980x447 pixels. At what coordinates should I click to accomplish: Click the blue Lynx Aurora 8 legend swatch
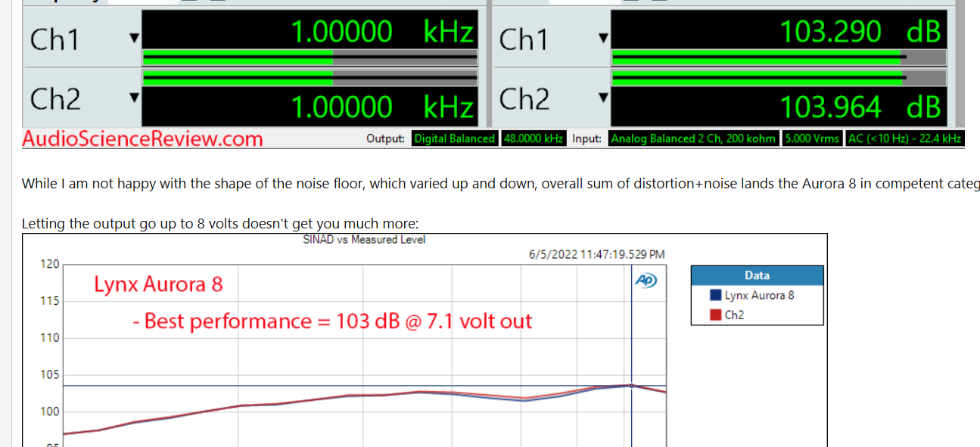[x=716, y=295]
